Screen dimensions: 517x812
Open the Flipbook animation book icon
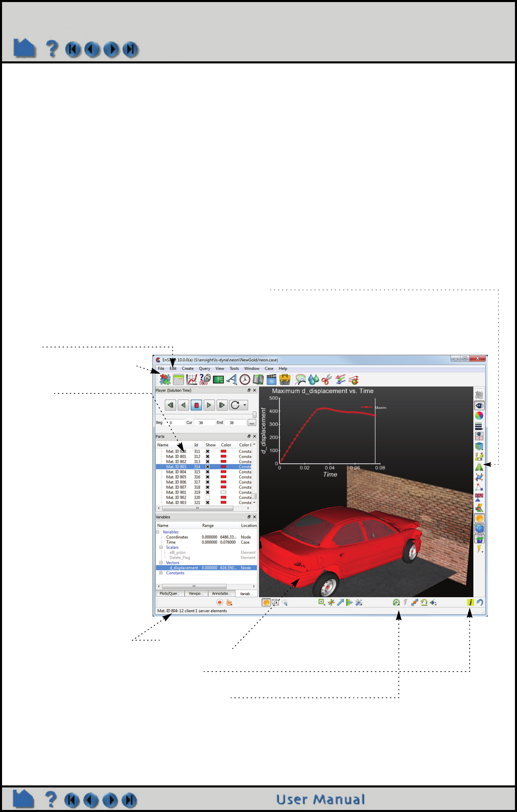[258, 379]
